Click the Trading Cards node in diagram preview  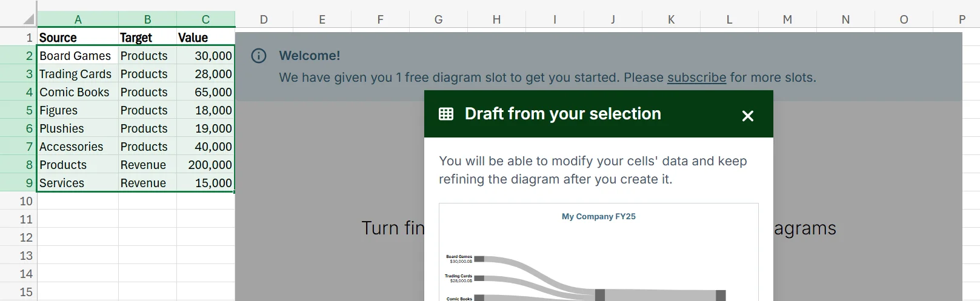pos(479,278)
